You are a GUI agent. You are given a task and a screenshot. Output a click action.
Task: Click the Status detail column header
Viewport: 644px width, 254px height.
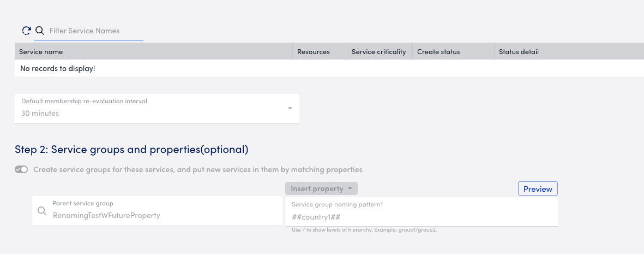coord(519,51)
